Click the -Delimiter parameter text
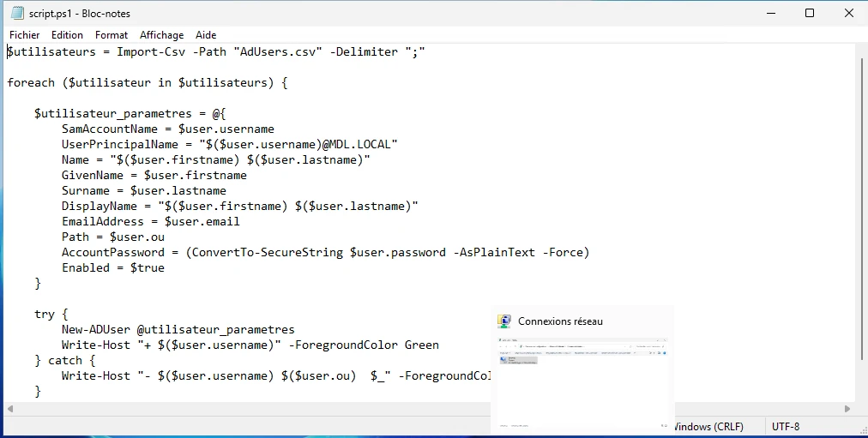This screenshot has width=868, height=438. (364, 52)
